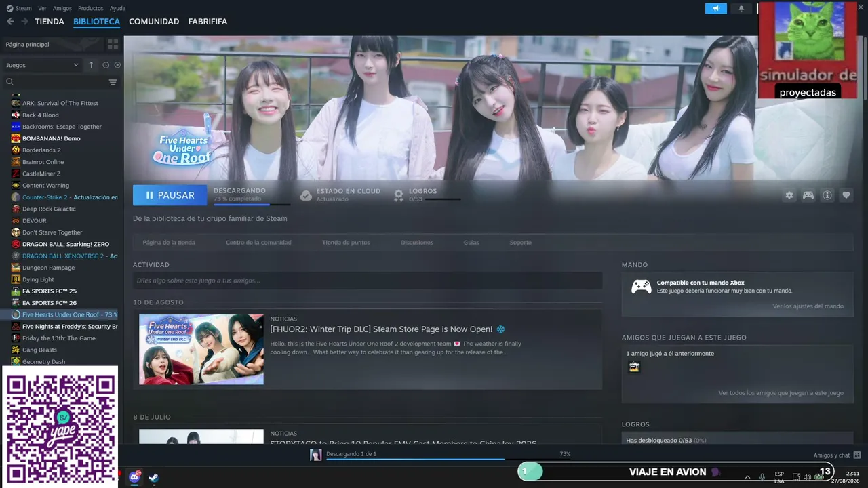Select ARK: Survival Of The Fittest
This screenshot has width=868, height=488.
[62, 103]
